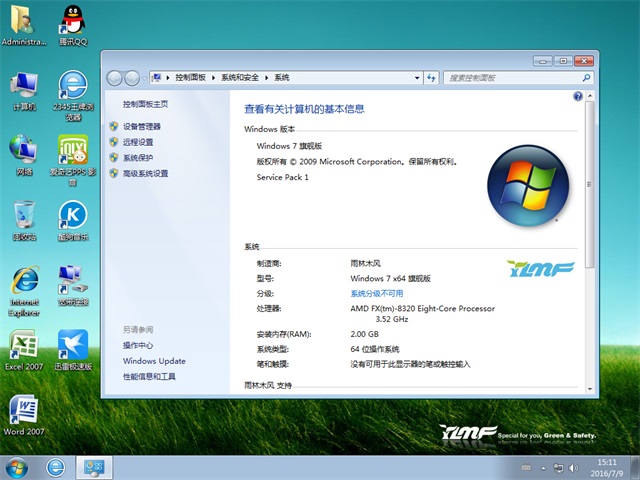Launch the Tencent QQ penguin desktop icon
This screenshot has height=480, width=640.
tap(73, 24)
